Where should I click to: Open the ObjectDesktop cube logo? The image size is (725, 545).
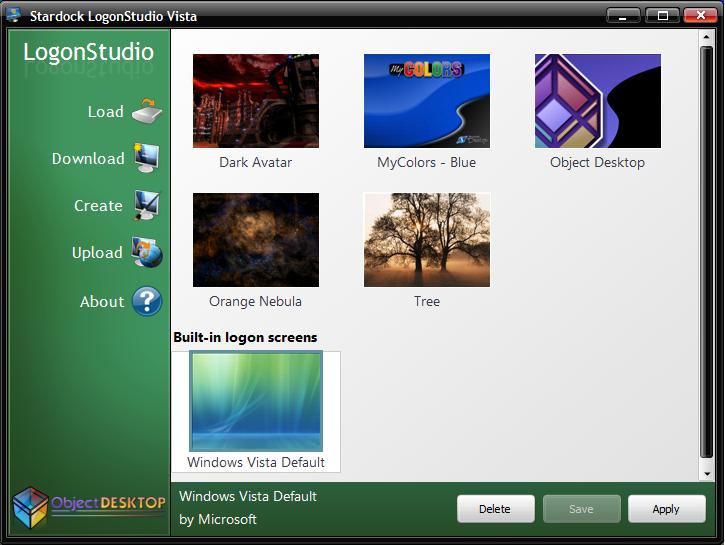[x=31, y=508]
